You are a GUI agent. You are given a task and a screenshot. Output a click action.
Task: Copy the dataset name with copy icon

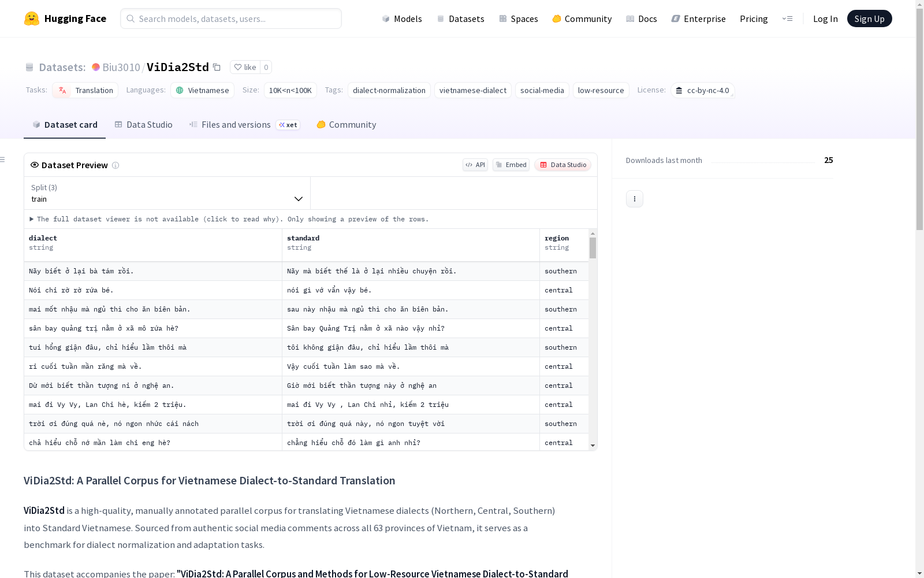[217, 67]
